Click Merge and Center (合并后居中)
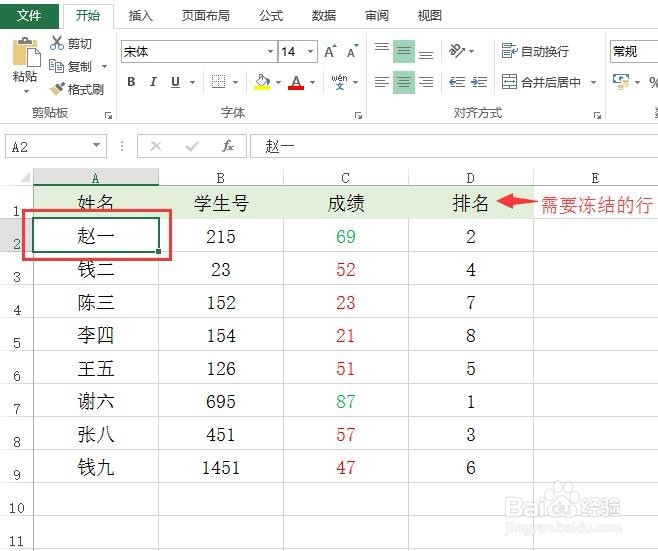658x551 pixels. tap(541, 82)
